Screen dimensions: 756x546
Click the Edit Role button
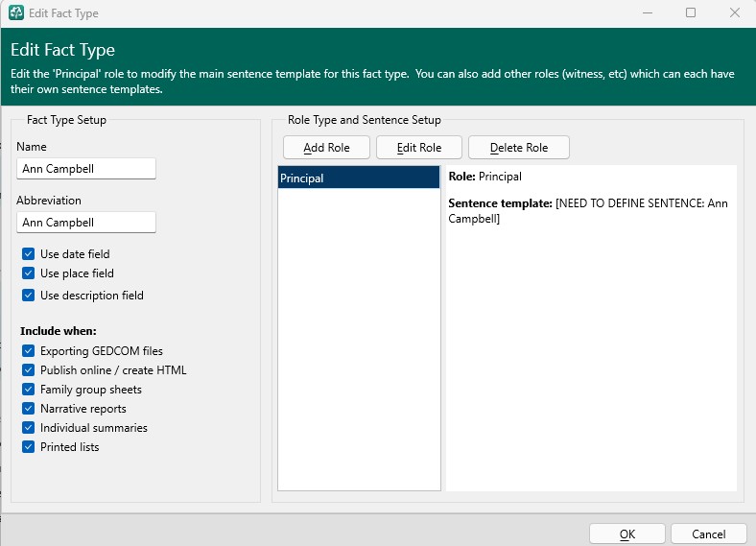pos(418,148)
